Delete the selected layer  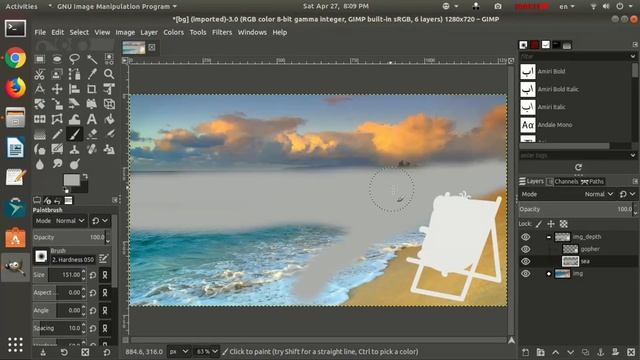[x=631, y=352]
